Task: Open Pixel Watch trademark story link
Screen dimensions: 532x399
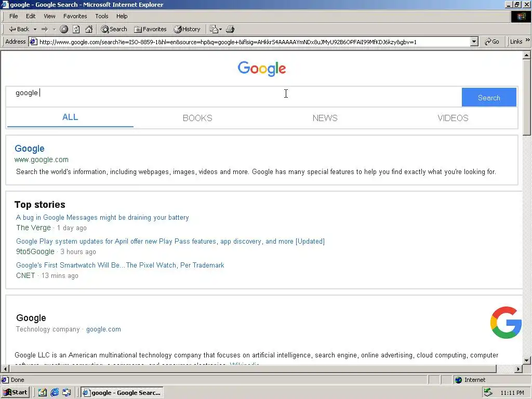Action: pyautogui.click(x=120, y=265)
